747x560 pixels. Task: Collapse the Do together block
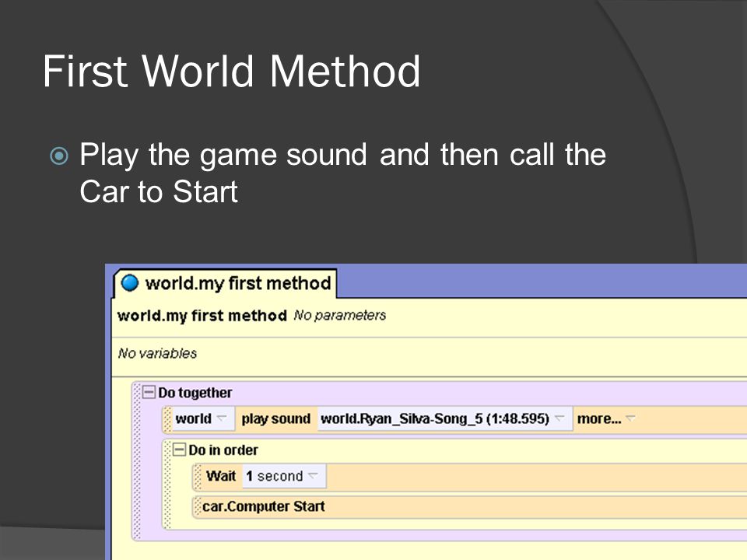click(x=149, y=392)
